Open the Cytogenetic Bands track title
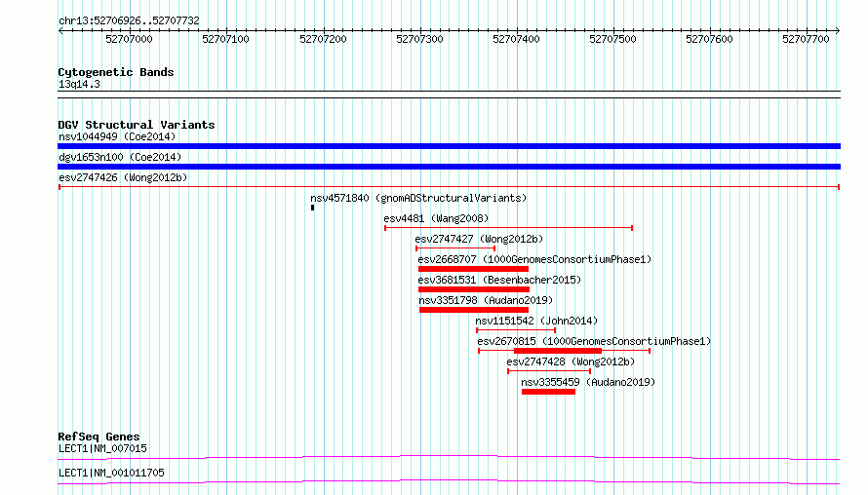 click(x=116, y=72)
